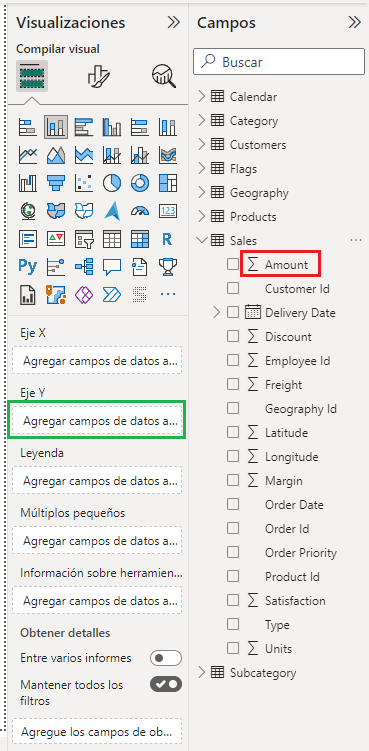Add the card visual showing 123

[168, 211]
